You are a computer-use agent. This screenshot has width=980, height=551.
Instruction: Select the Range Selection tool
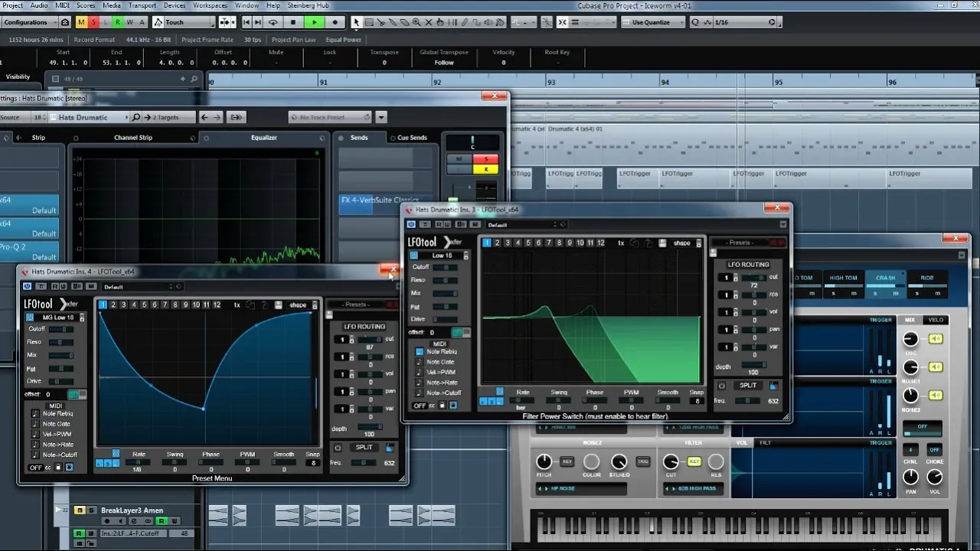click(369, 22)
